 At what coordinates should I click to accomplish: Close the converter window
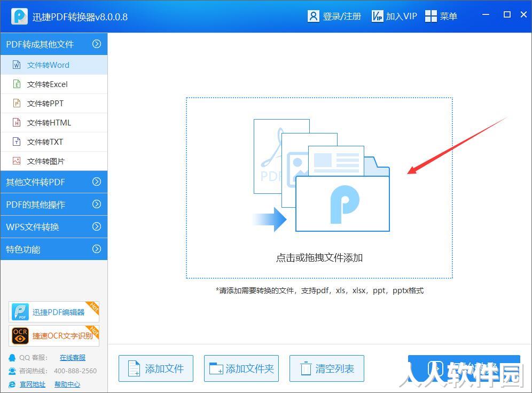point(523,14)
